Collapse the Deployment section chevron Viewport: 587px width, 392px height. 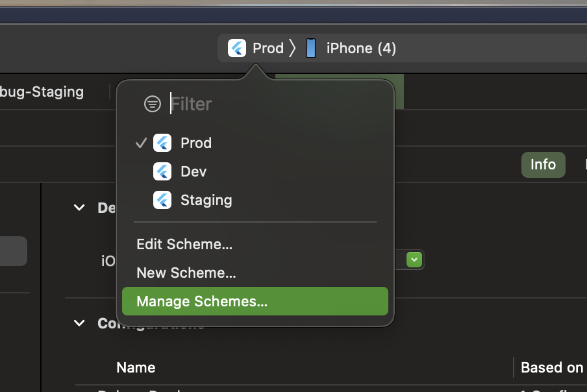(x=79, y=208)
